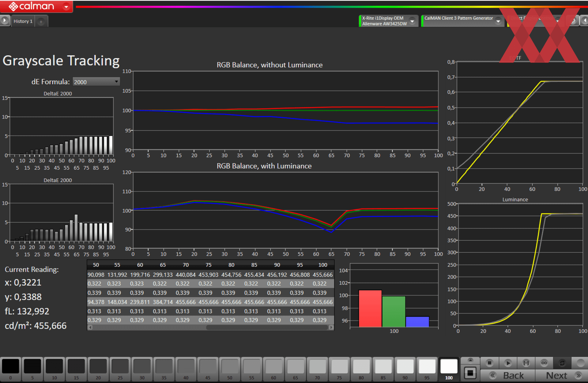Click the refresh/auto-advance cycle icon
The width and height of the screenshot is (588, 383).
click(562, 363)
